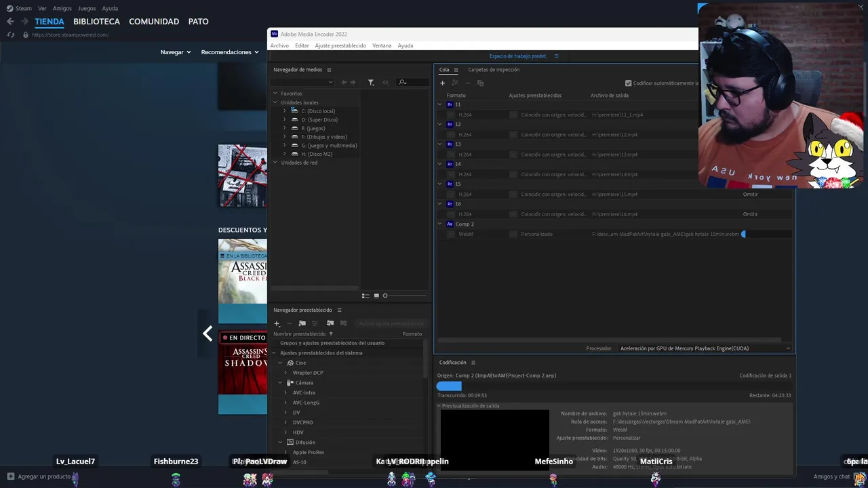Open BIBLIOTECA in Steam
This screenshot has width=868, height=488.
96,22
